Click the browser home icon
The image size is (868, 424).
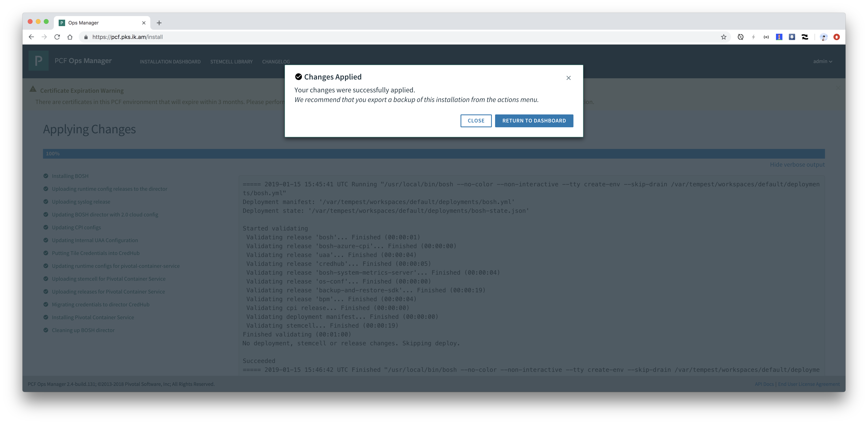(70, 37)
